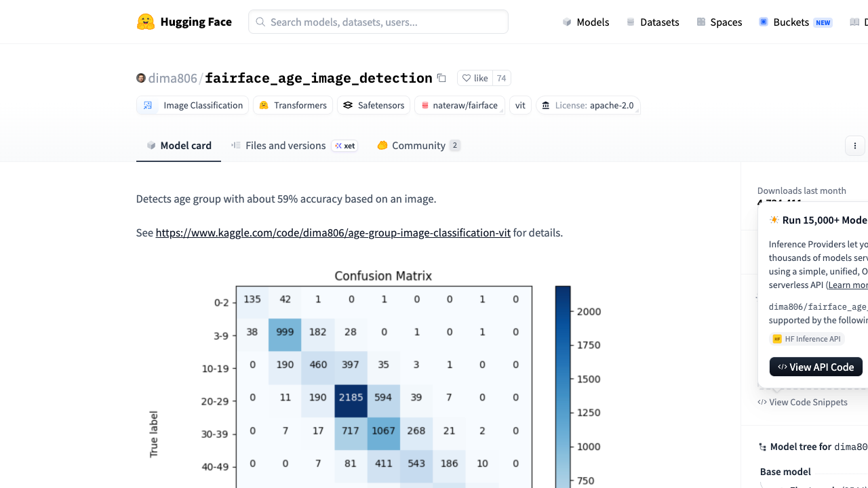
Task: Click the 1067 cell in confusion matrix
Action: point(384,433)
